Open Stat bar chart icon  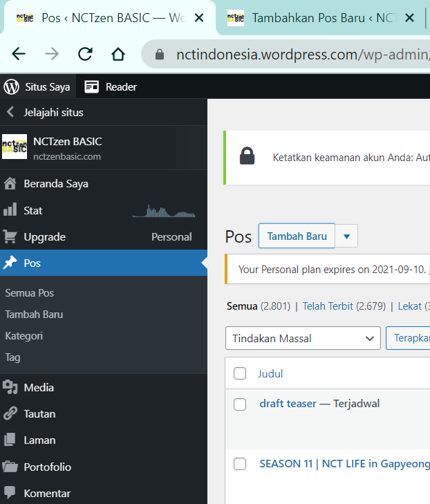click(x=10, y=210)
